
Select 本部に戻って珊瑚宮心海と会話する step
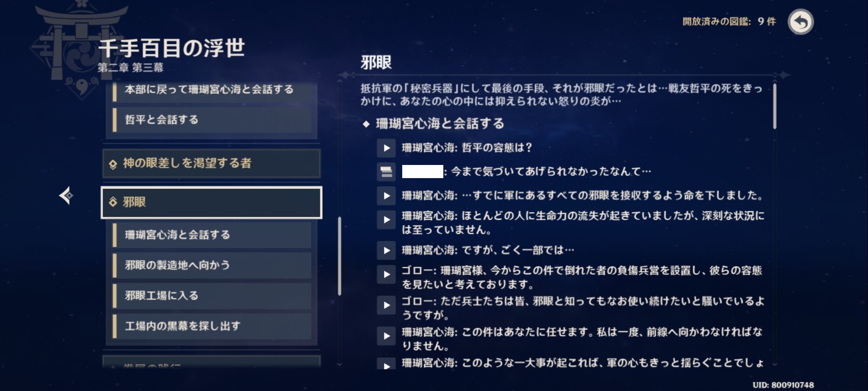tap(212, 90)
